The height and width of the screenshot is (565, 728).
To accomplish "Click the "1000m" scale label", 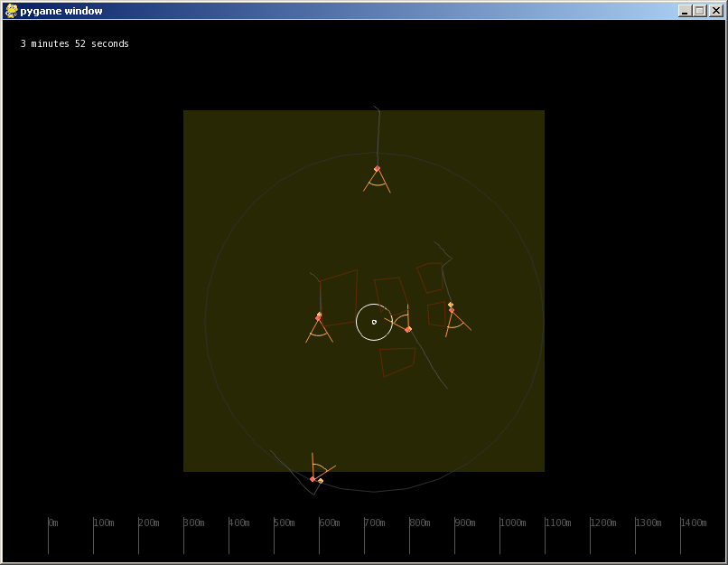I will coord(513,523).
